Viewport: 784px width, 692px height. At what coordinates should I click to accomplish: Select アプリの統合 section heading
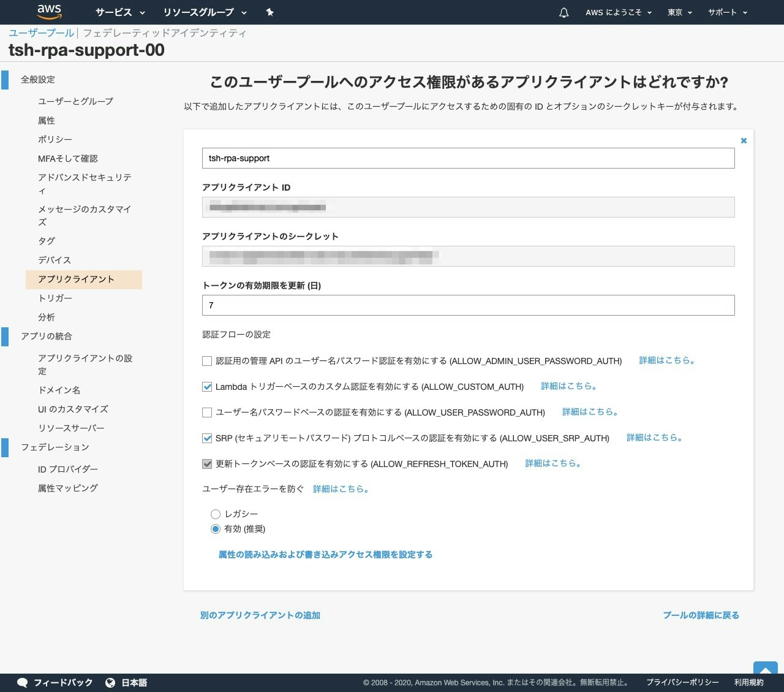click(47, 336)
